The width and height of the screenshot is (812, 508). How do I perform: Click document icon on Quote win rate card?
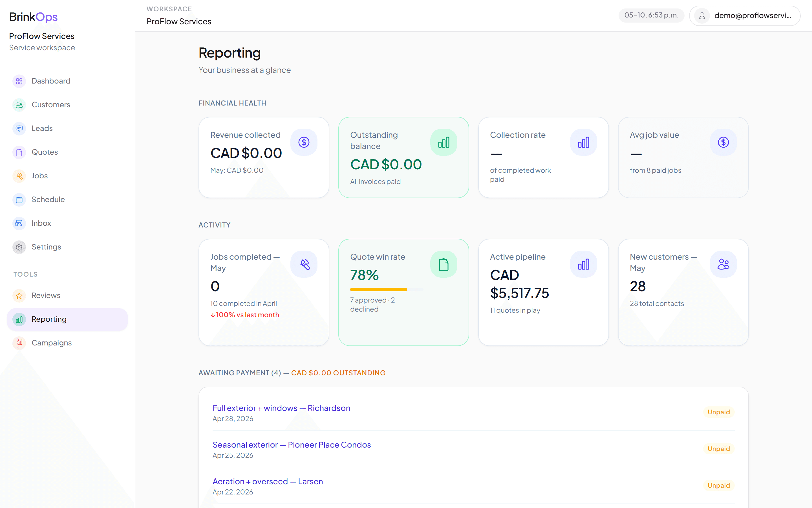[x=443, y=264]
